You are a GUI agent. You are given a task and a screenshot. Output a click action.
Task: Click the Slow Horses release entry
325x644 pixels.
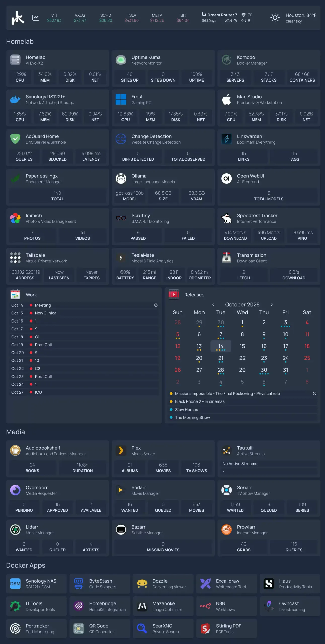tap(186, 410)
